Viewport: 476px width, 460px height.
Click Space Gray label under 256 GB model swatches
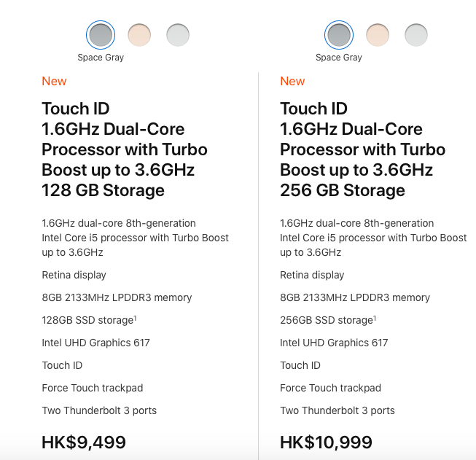click(339, 58)
